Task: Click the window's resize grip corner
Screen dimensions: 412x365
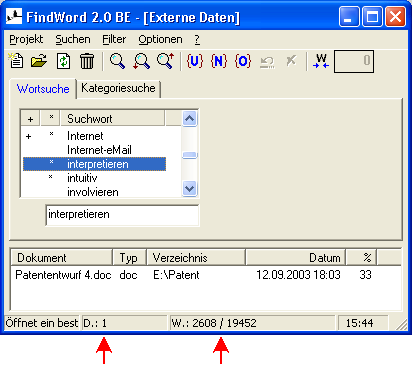Action: pos(402,324)
